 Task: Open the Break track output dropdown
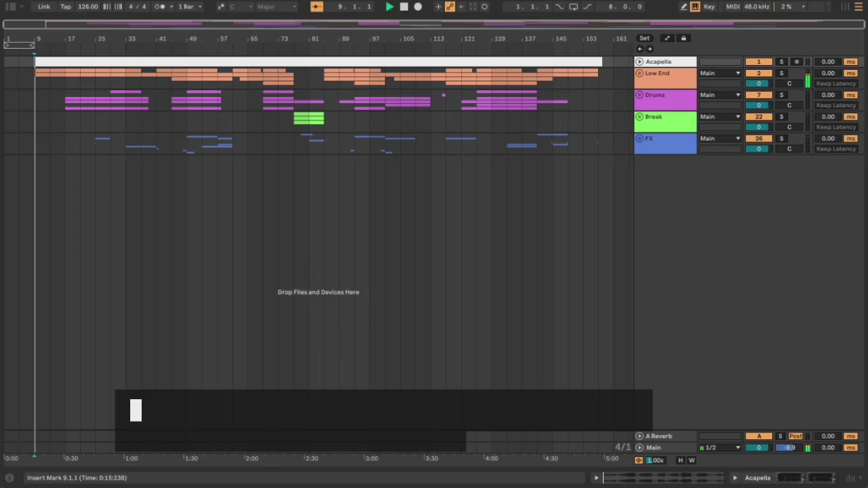[719, 117]
